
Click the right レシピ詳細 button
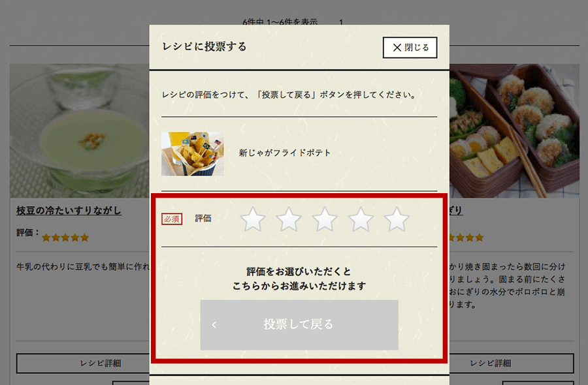[512, 363]
